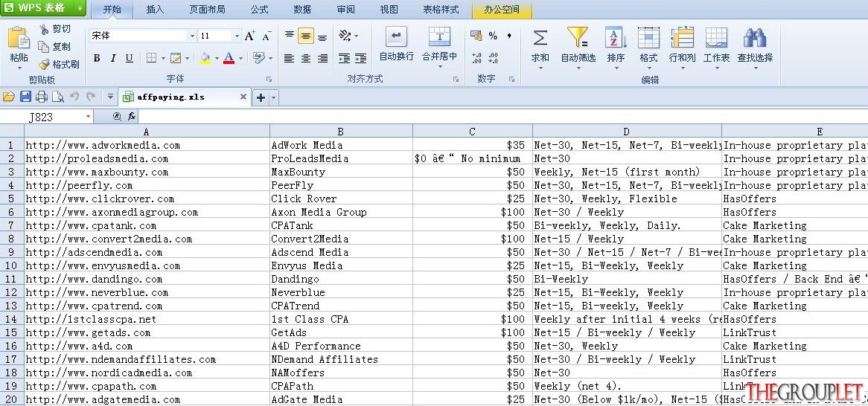Add a new document with plus button
The height and width of the screenshot is (406, 868).
(261, 97)
